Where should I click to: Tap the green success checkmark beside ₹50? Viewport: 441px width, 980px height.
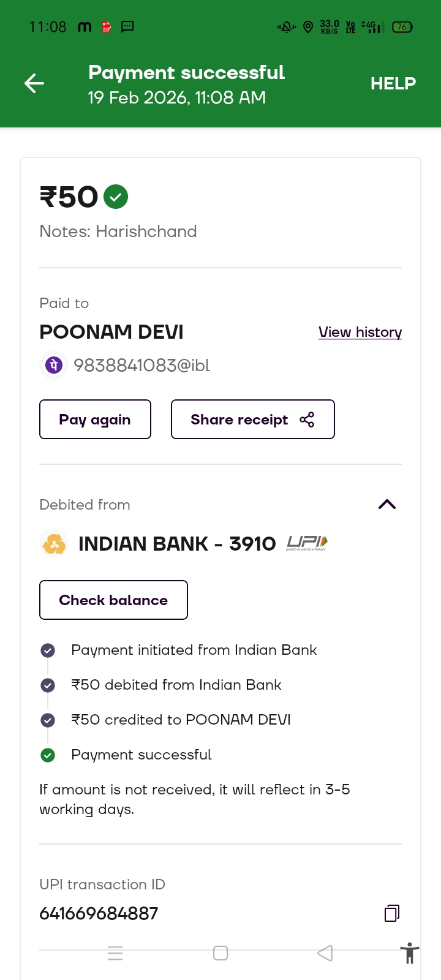(116, 197)
